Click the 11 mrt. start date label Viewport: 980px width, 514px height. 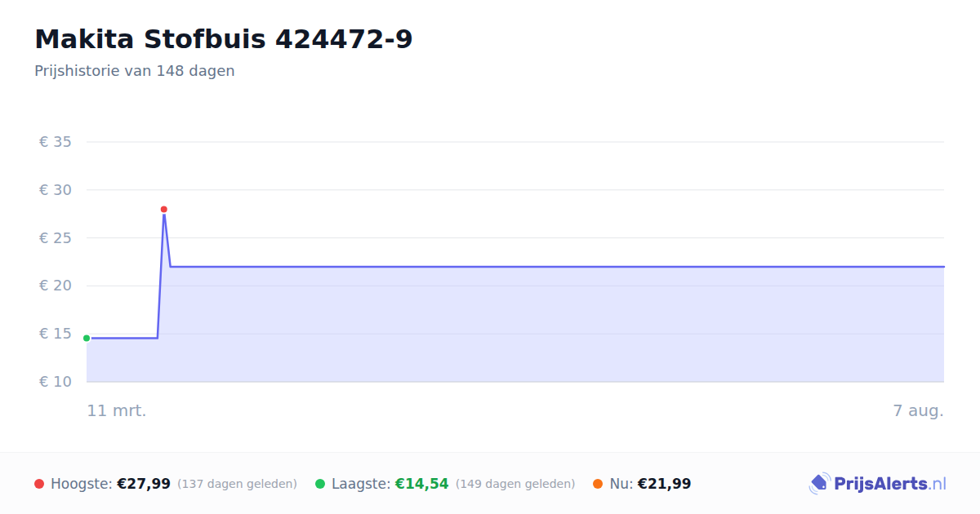coord(117,410)
